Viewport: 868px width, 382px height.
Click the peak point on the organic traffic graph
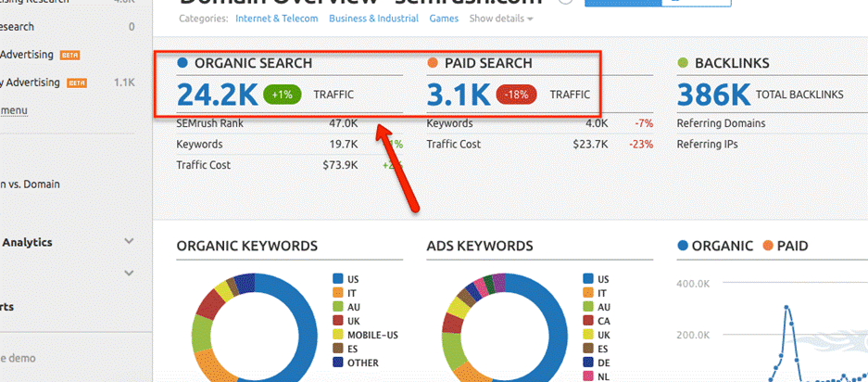786,308
